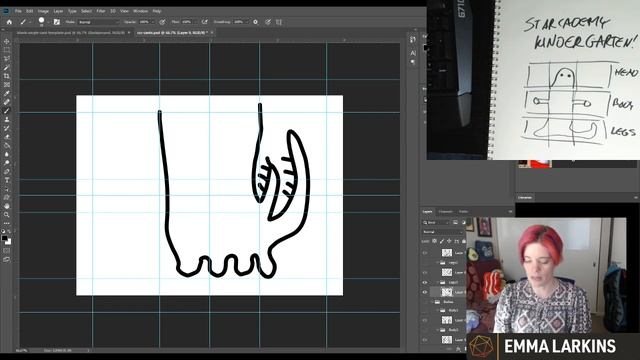Open the Filter menu
The height and width of the screenshot is (360, 640).
[x=101, y=11]
